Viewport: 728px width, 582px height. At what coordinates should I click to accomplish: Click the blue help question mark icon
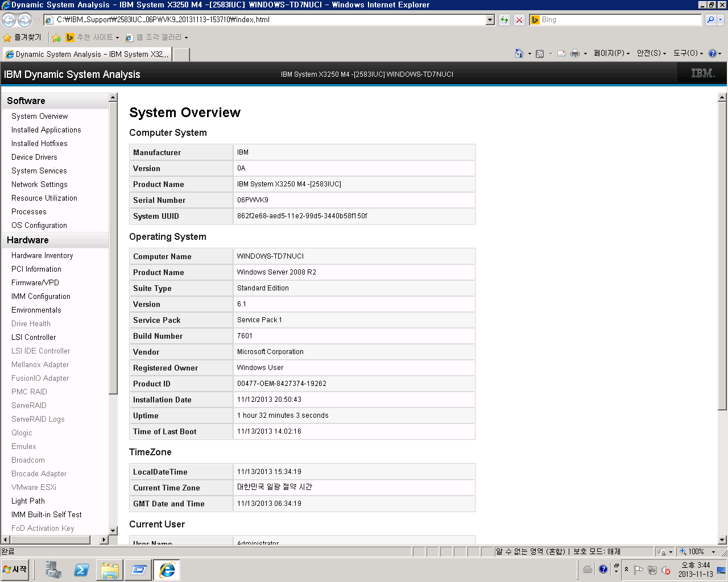(713, 53)
